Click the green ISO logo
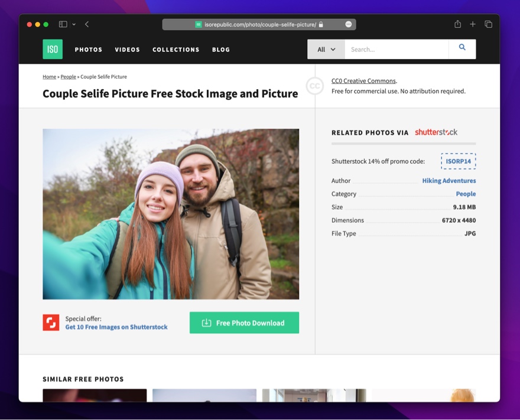This screenshot has width=520, height=420. [x=53, y=50]
